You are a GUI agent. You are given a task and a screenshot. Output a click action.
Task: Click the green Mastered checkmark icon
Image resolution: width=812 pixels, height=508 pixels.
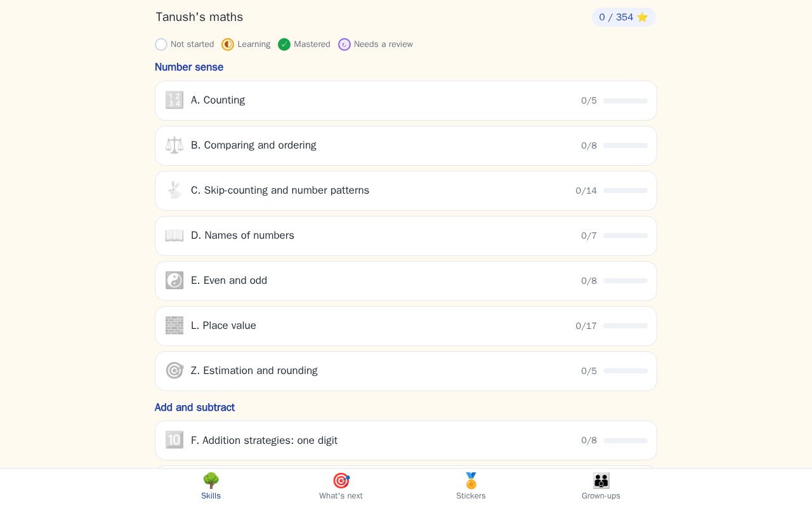point(284,44)
